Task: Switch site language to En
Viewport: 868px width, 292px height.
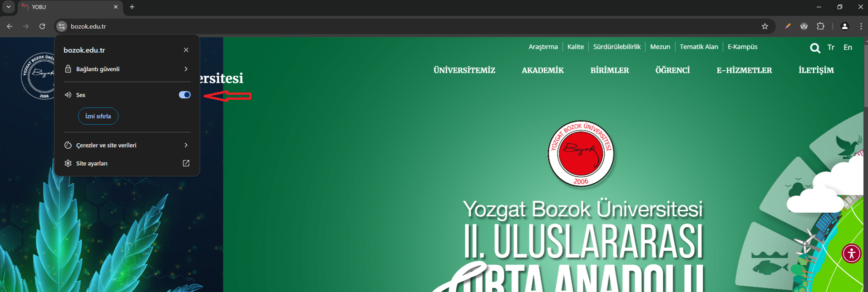Action: [848, 47]
